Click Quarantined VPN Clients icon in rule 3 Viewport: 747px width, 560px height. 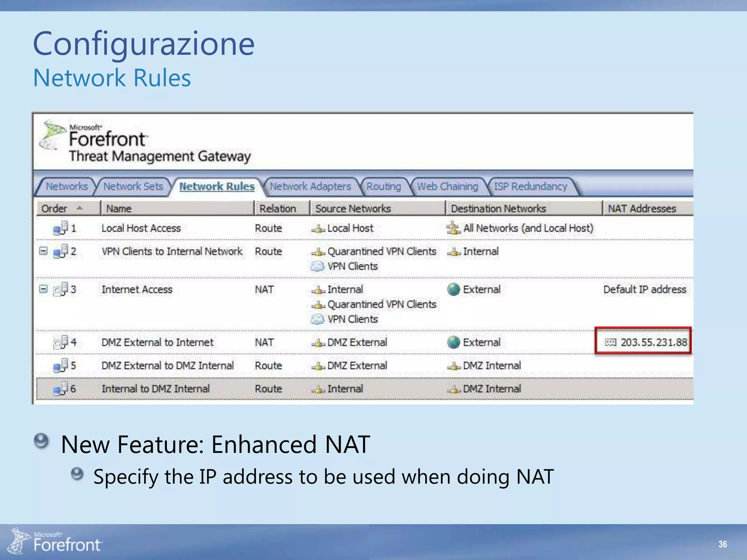pos(318,305)
